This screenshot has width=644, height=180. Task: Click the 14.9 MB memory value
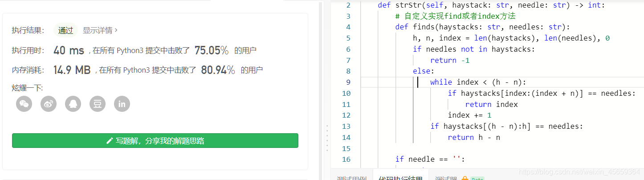pyautogui.click(x=72, y=70)
